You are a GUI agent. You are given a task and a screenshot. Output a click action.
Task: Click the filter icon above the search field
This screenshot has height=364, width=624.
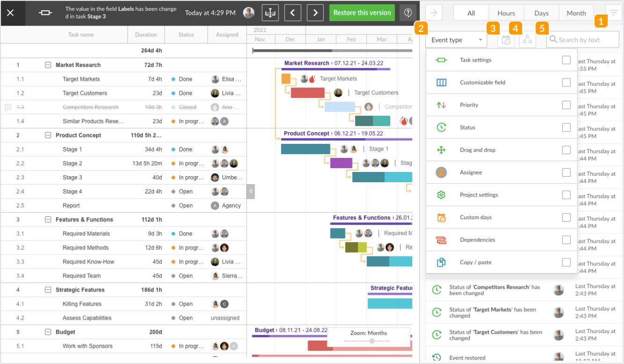[614, 13]
